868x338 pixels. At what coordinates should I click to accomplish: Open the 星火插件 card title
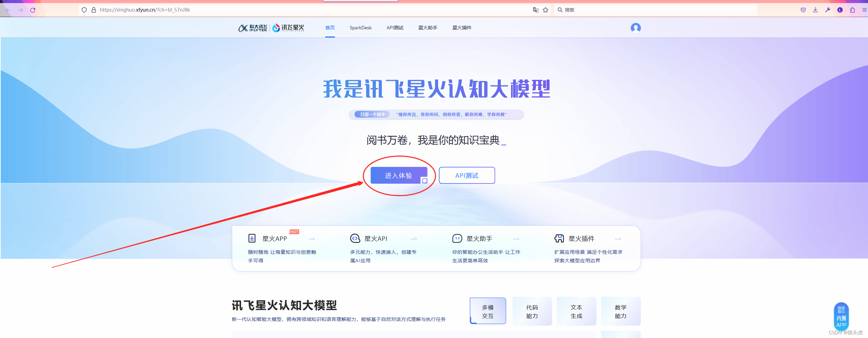tap(581, 239)
